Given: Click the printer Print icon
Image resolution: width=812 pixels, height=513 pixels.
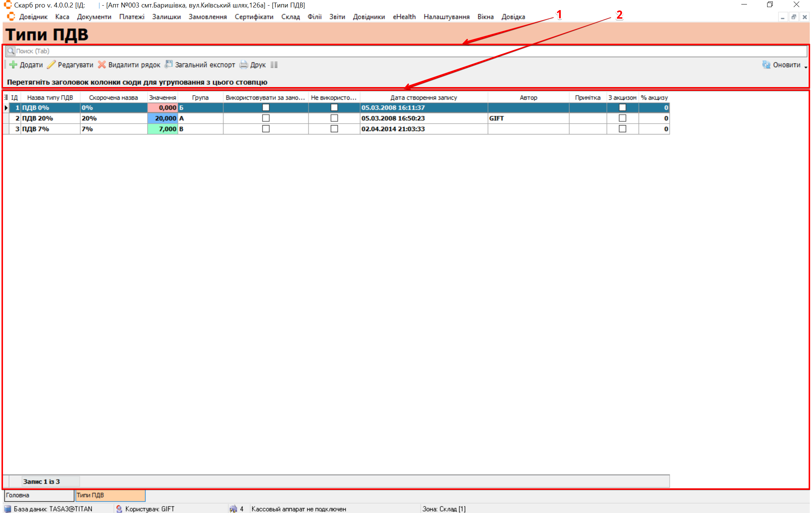Looking at the screenshot, I should 244,65.
